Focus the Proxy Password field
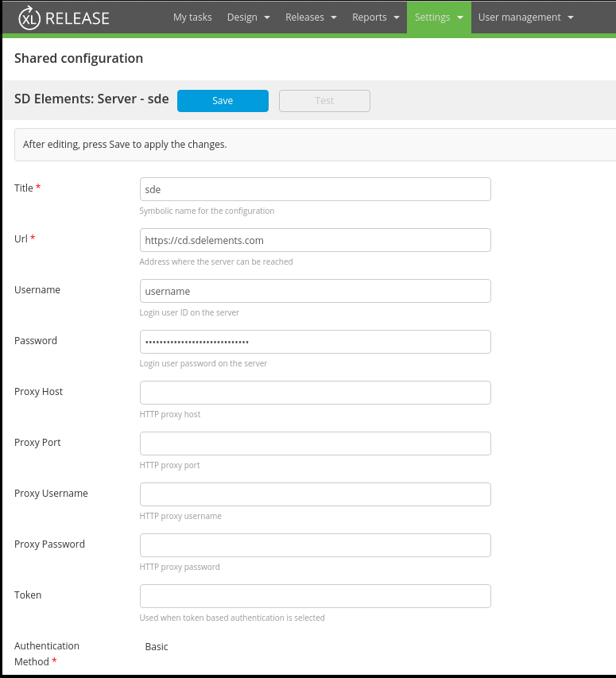 315,545
